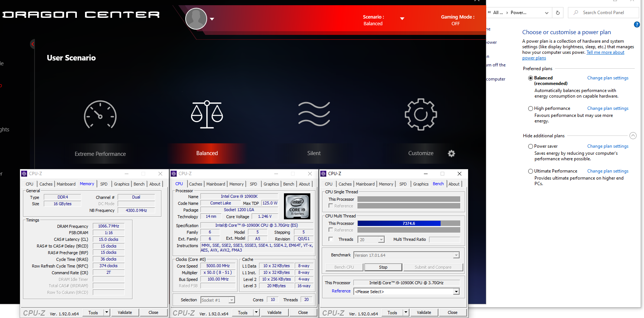
Task: Click the multi thread score bar 7374.6
Action: 409,223
